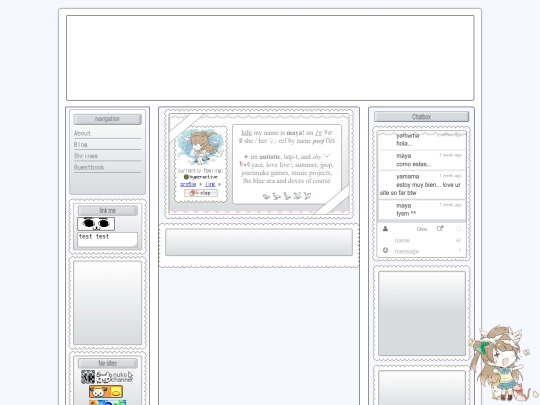Click the 'como estas...' chat message from maya
Viewport: 540px width, 405px height.
(414, 164)
